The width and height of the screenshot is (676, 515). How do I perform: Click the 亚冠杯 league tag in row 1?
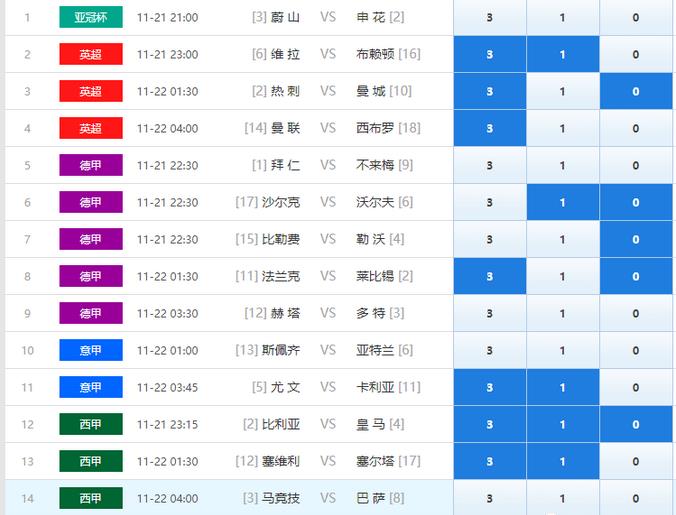pyautogui.click(x=91, y=17)
